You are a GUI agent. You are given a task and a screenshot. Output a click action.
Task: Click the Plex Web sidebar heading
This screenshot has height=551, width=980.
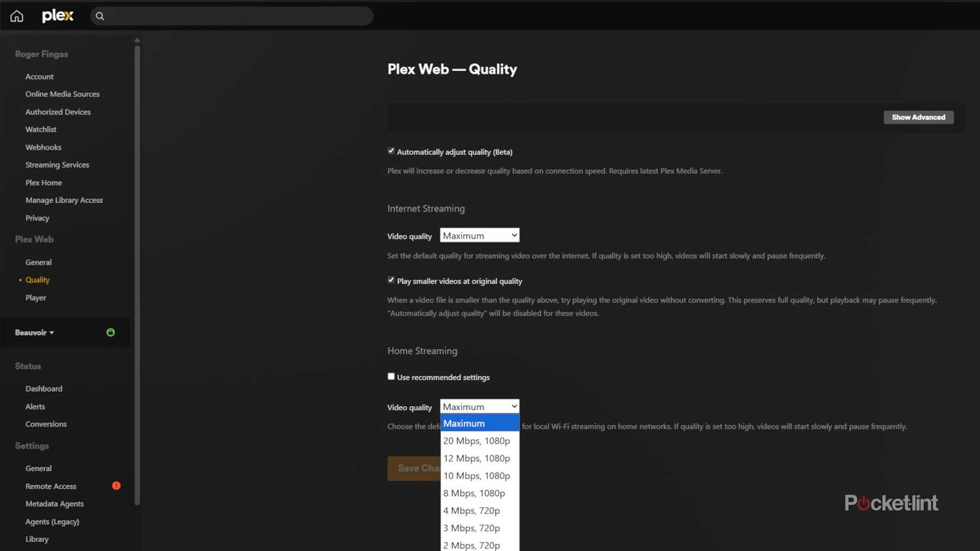(34, 240)
